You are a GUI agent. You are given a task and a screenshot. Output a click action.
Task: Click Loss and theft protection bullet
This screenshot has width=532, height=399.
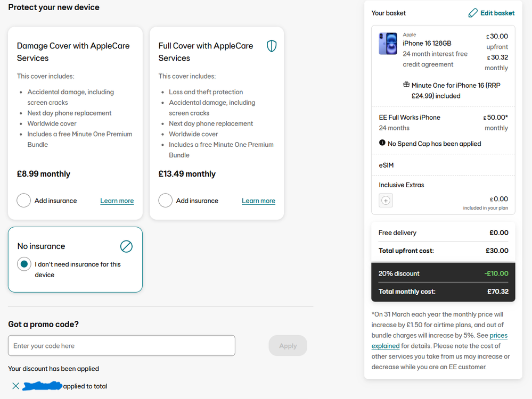[206, 92]
